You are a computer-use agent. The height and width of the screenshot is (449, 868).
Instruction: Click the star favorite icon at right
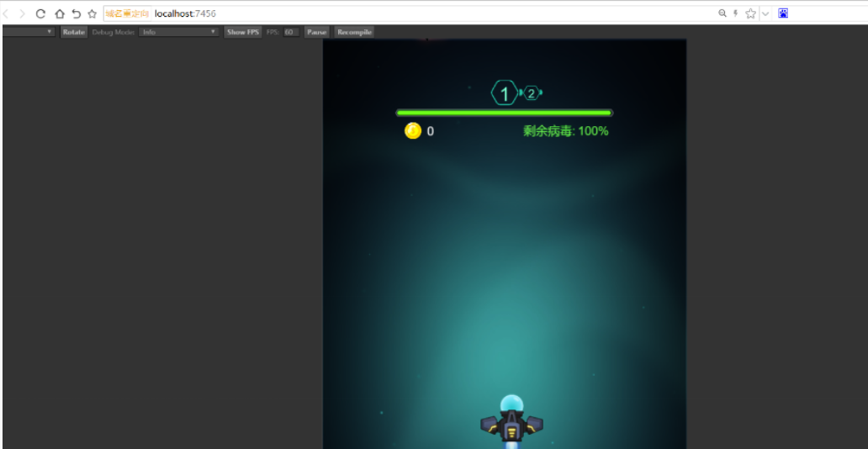click(750, 13)
